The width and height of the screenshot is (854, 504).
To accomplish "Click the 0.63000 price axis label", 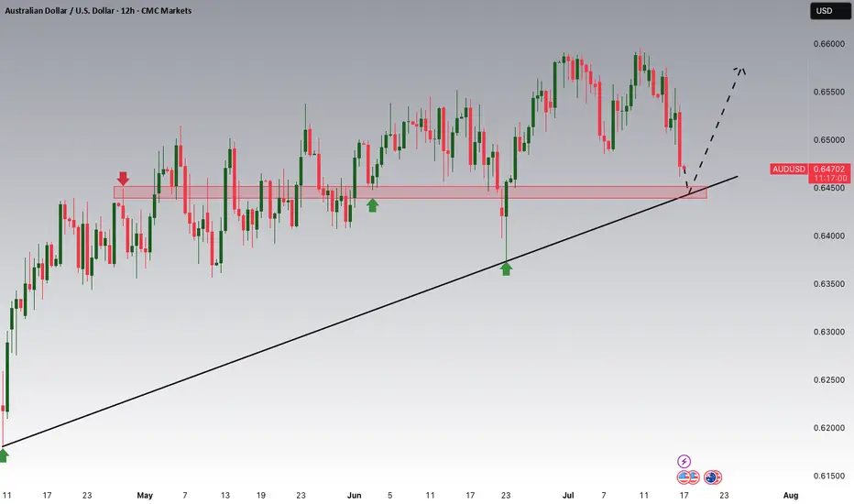I will (829, 332).
